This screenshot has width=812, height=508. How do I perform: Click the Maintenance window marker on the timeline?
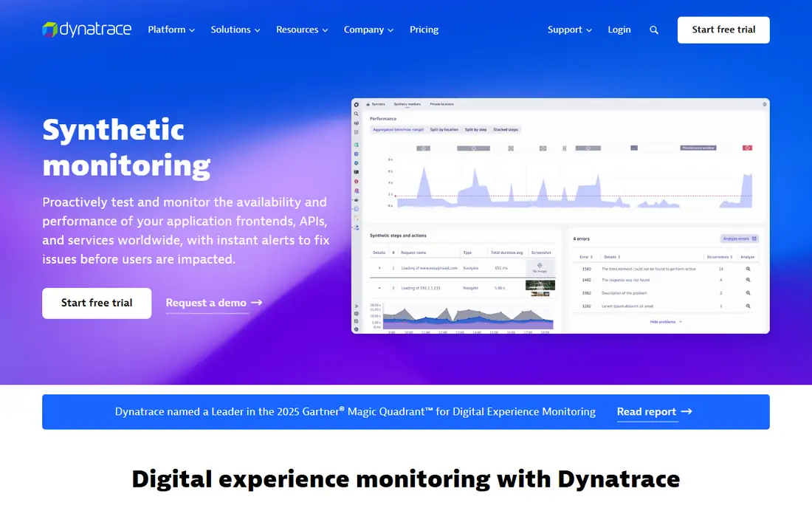tap(698, 148)
